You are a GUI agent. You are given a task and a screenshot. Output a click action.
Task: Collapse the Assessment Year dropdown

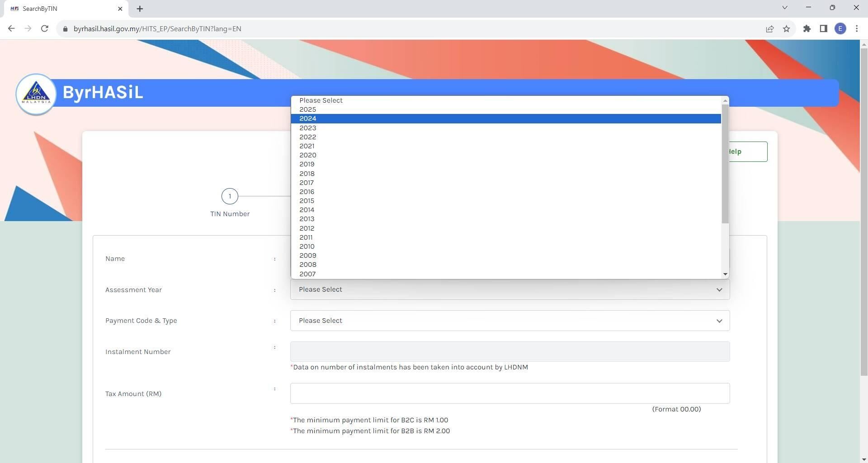point(510,289)
